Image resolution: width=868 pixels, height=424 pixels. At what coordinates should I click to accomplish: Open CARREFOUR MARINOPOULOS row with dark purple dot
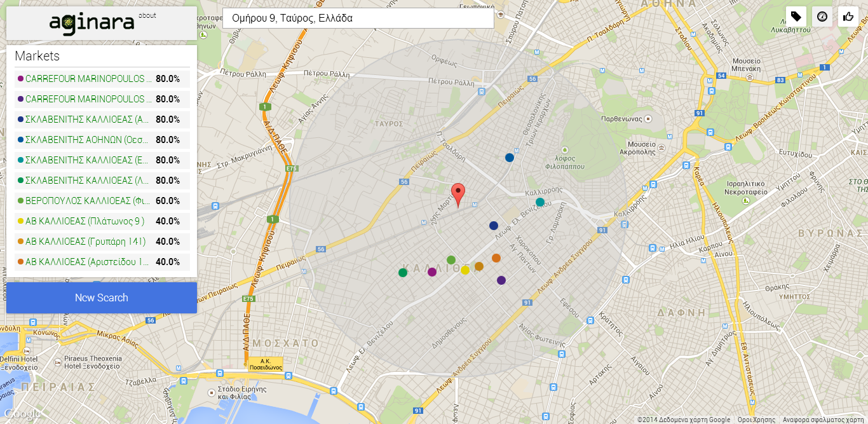(102, 99)
